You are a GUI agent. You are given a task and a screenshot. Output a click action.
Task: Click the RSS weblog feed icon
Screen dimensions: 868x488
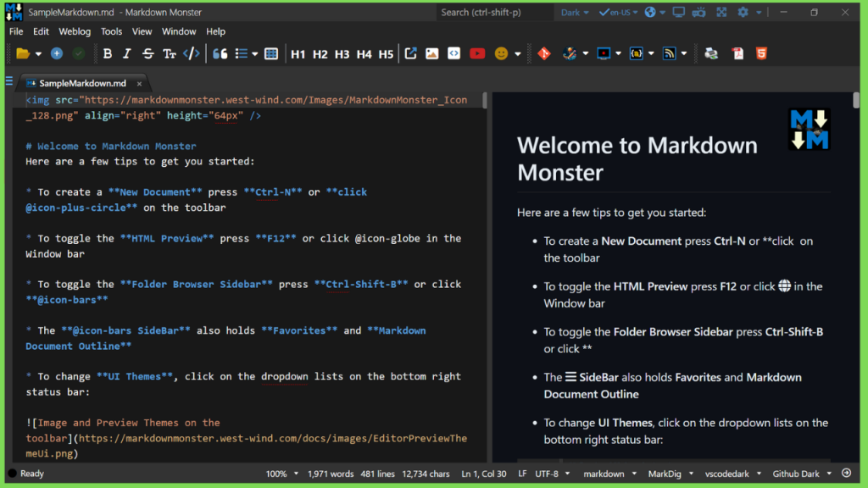pyautogui.click(x=670, y=53)
